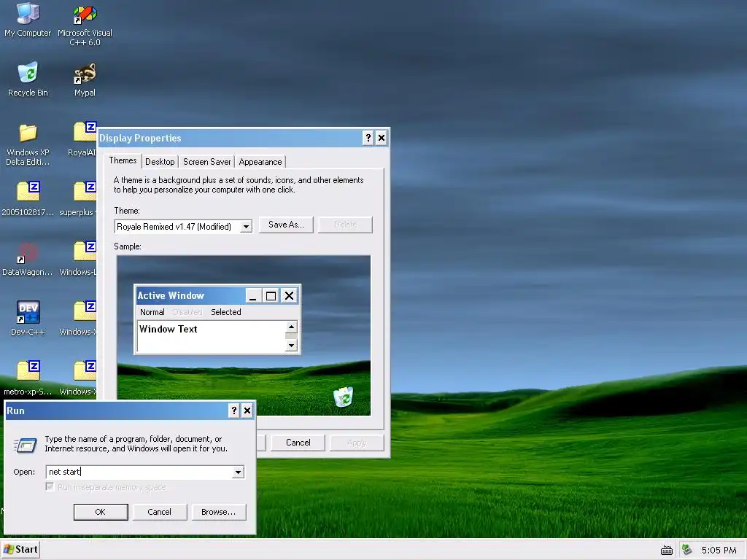Toggle Run in separate memory space checkbox
This screenshot has width=747, height=560.
(x=50, y=486)
